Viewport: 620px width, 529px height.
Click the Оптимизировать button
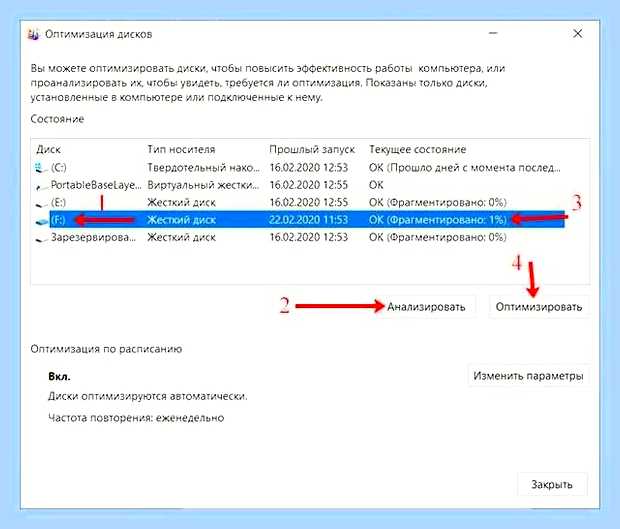click(x=539, y=307)
